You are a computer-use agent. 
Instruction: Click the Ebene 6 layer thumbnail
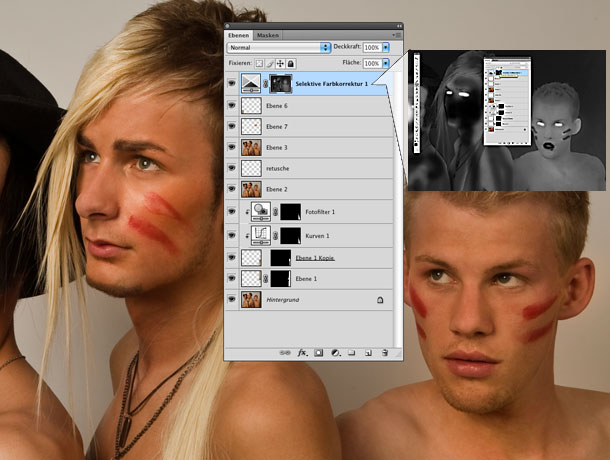pos(251,105)
